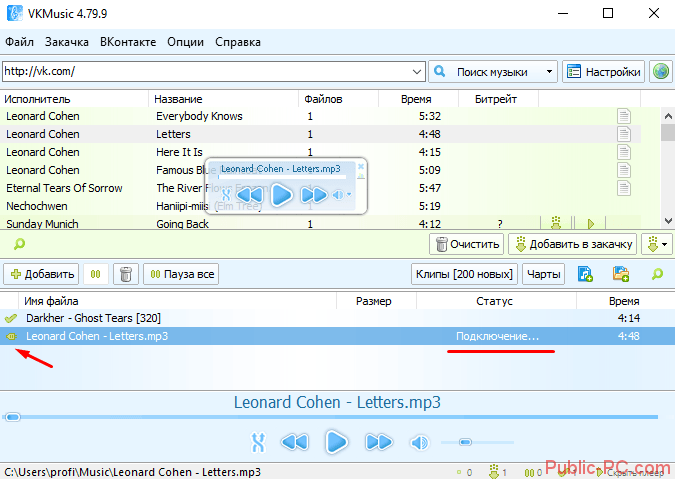675x479 pixels.
Task: Click the add folder icon
Action: [x=621, y=274]
